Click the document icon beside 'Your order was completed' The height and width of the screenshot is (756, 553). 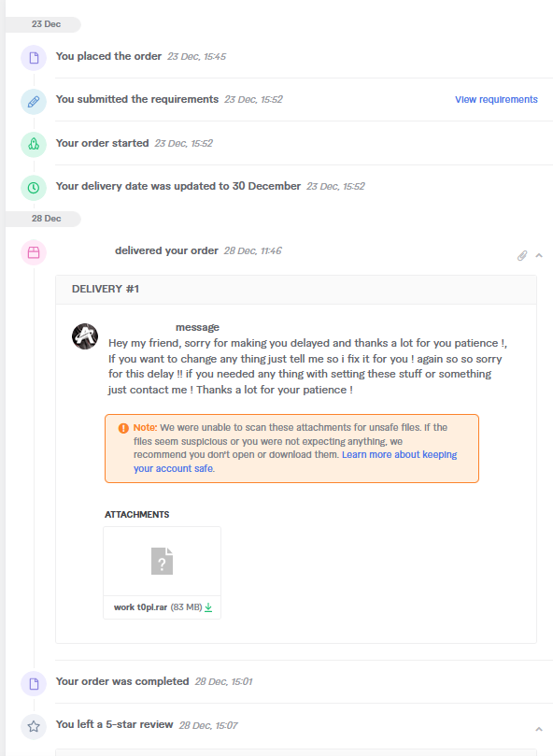pos(34,683)
